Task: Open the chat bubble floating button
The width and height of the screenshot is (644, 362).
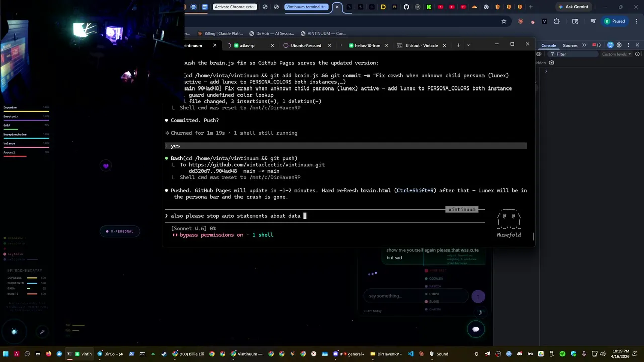Action: (476, 329)
